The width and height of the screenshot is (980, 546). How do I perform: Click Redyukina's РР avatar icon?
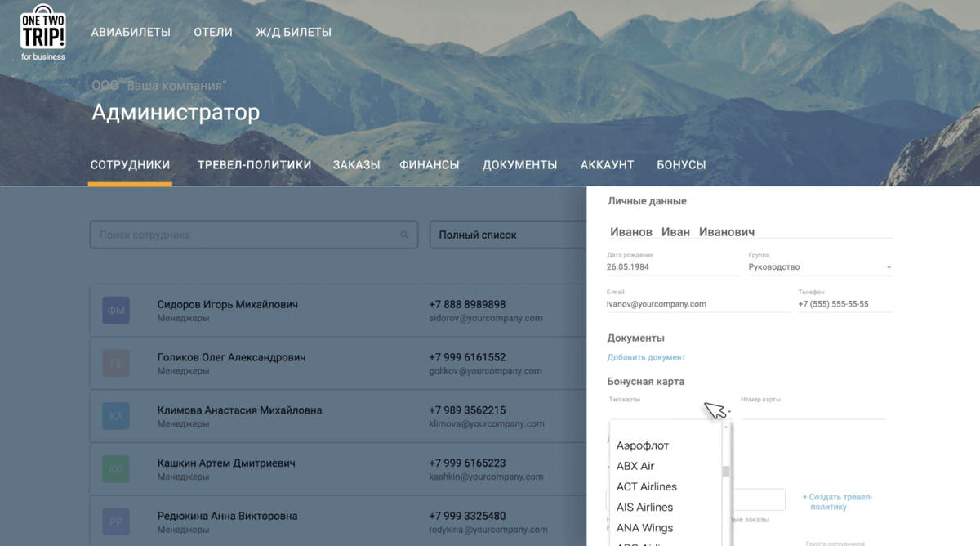(116, 522)
